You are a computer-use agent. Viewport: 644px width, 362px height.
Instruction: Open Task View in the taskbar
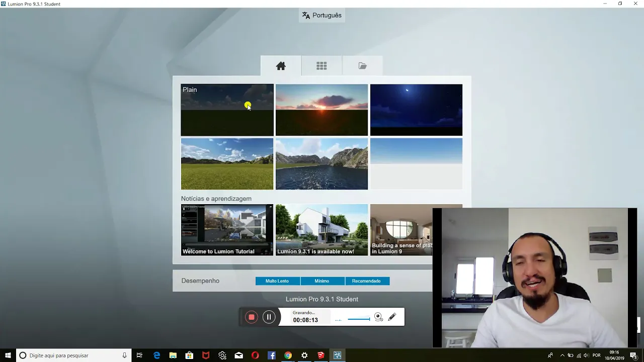click(140, 355)
